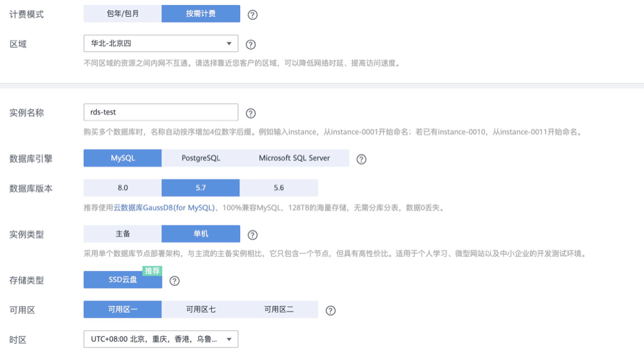This screenshot has height=354, width=644.
Task: Click help icon next to 区域 dropdown
Action: point(251,45)
